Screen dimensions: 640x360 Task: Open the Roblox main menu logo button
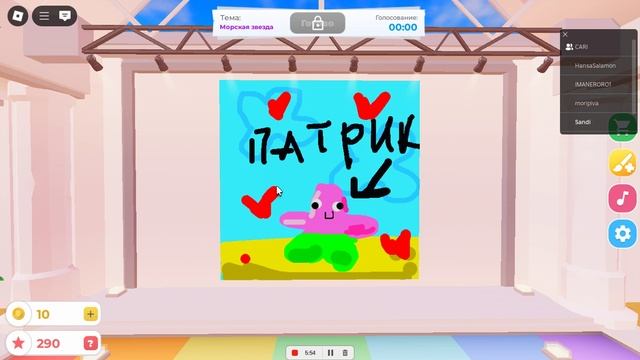pos(18,16)
